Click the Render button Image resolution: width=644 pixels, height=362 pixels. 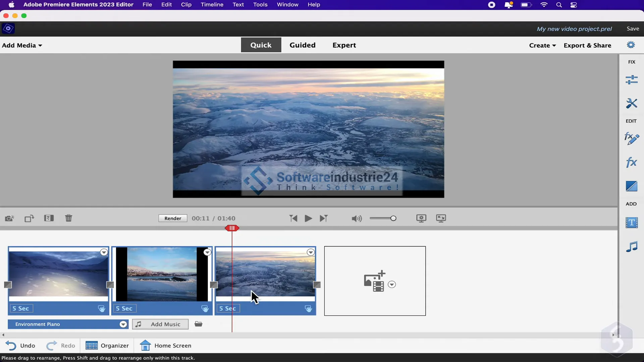pyautogui.click(x=173, y=218)
